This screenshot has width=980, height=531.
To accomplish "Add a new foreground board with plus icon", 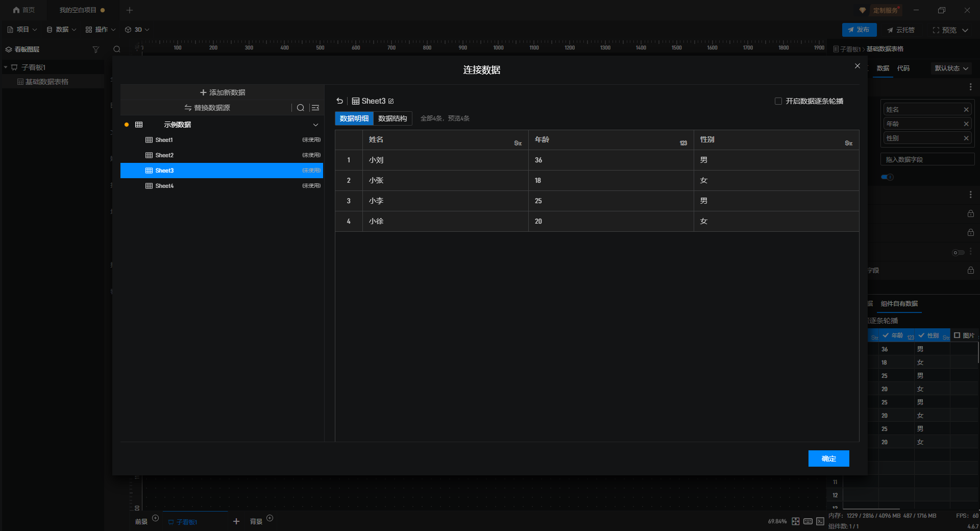I will (x=156, y=518).
